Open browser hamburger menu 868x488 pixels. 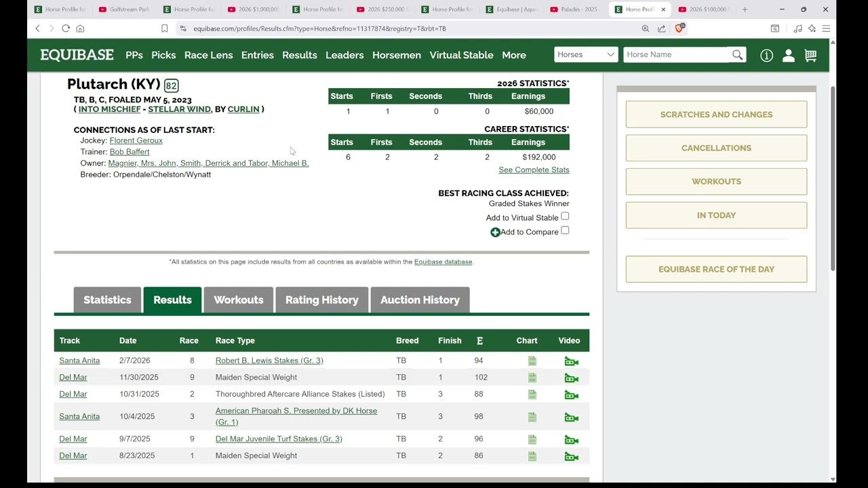click(x=826, y=28)
